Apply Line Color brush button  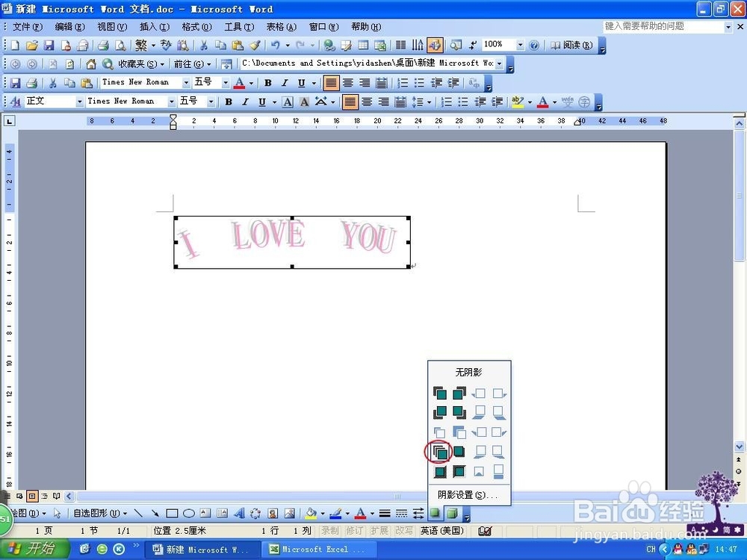point(336,514)
